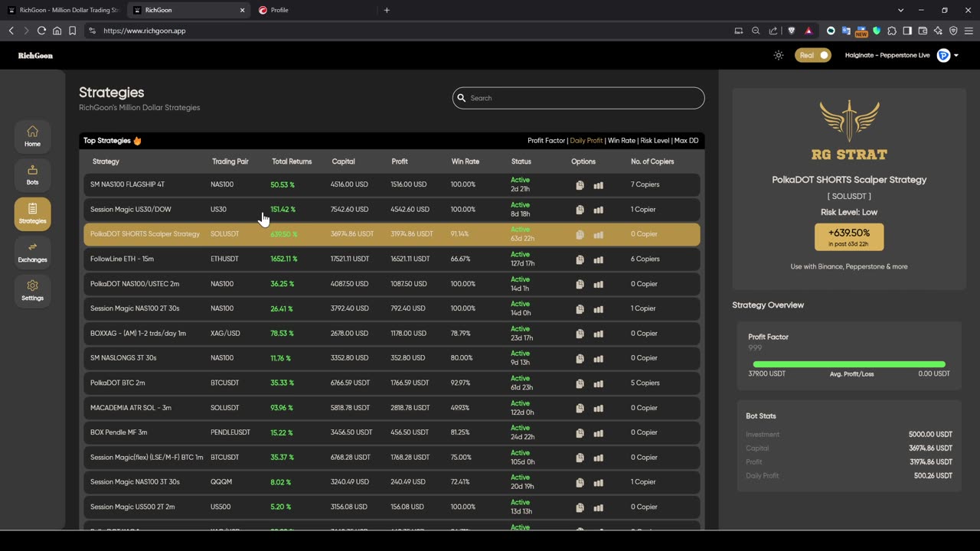Open the Brave Leo AI sparkle icon

938,31
